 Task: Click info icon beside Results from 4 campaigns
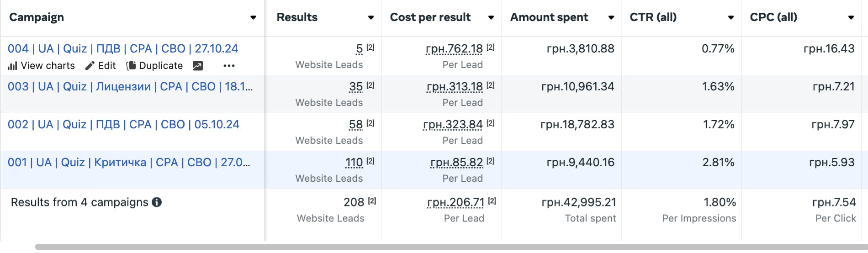pyautogui.click(x=157, y=202)
